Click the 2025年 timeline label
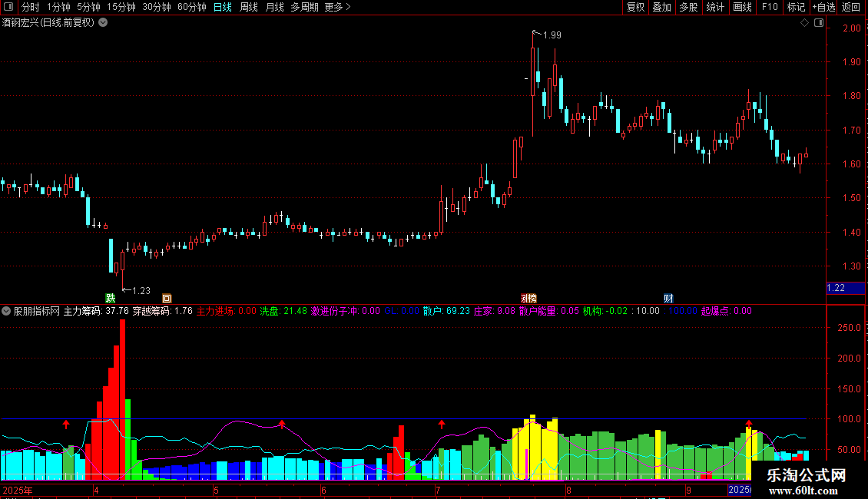The height and width of the screenshot is (499, 868). click(x=18, y=490)
